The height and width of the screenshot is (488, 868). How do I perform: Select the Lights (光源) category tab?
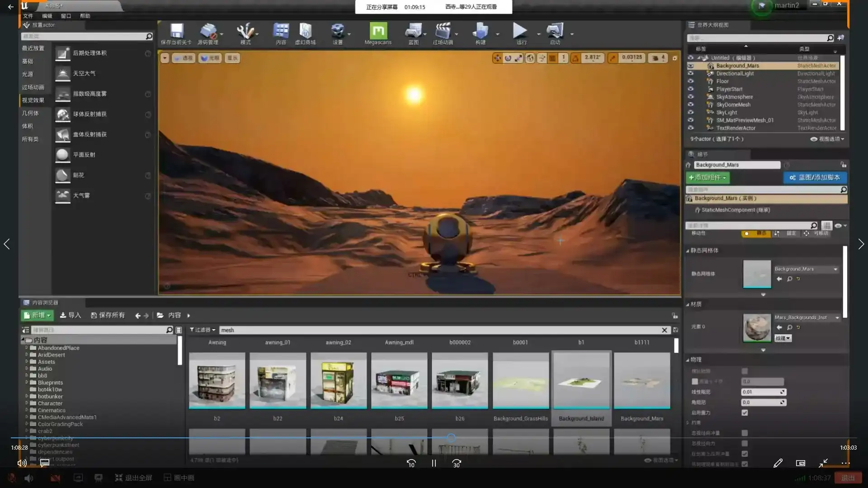coord(28,74)
